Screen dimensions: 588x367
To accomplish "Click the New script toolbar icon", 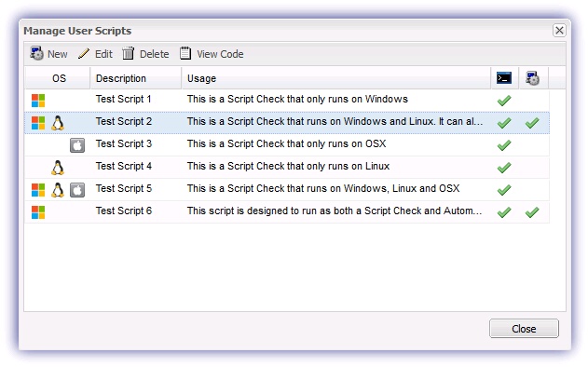I will tap(36, 54).
